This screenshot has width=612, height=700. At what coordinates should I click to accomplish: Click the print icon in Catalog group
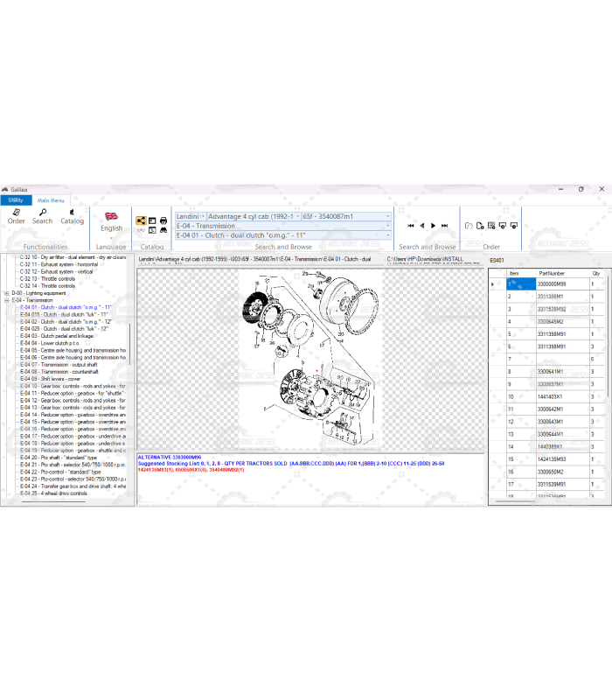click(x=163, y=220)
